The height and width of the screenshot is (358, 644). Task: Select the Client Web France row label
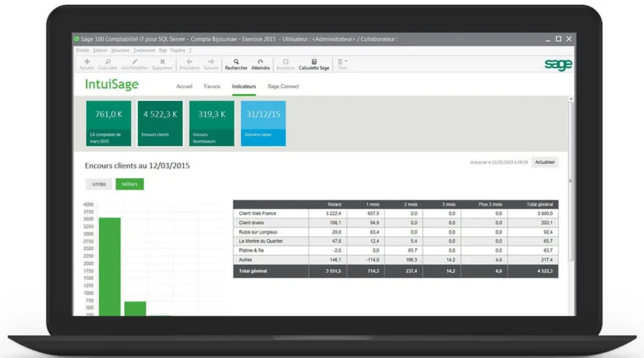click(x=258, y=214)
